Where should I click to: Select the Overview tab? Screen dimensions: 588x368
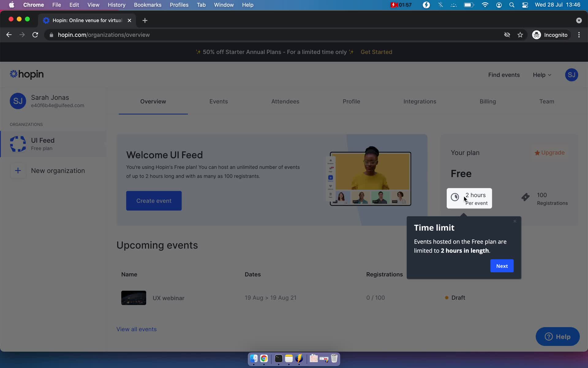coord(153,102)
